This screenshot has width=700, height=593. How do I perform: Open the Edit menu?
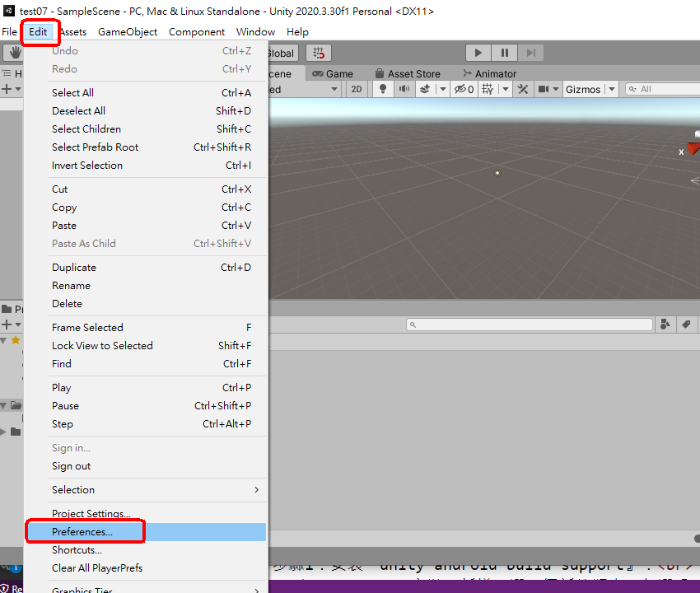[x=38, y=31]
